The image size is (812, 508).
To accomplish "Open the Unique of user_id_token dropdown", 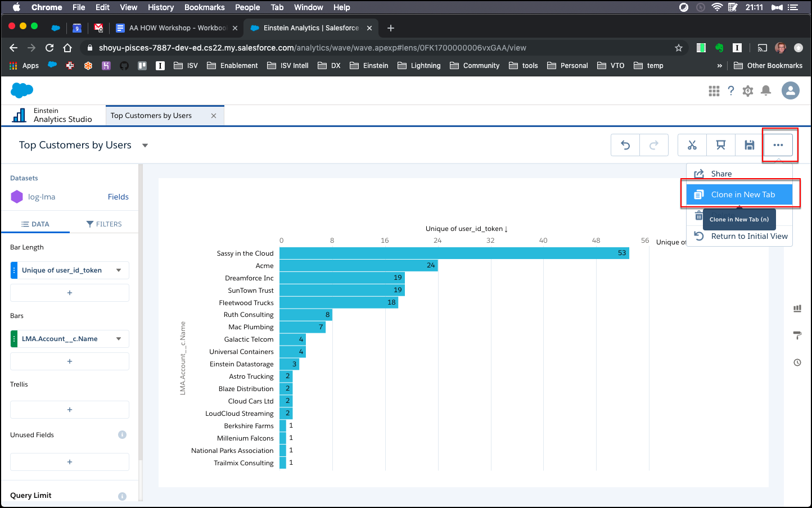I will 119,270.
